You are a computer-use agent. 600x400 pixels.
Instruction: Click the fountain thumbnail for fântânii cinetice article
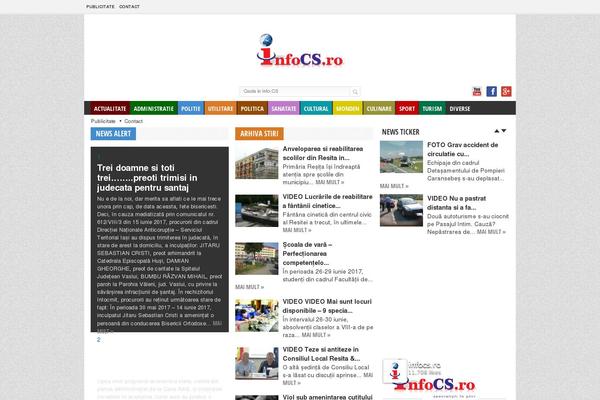[257, 211]
